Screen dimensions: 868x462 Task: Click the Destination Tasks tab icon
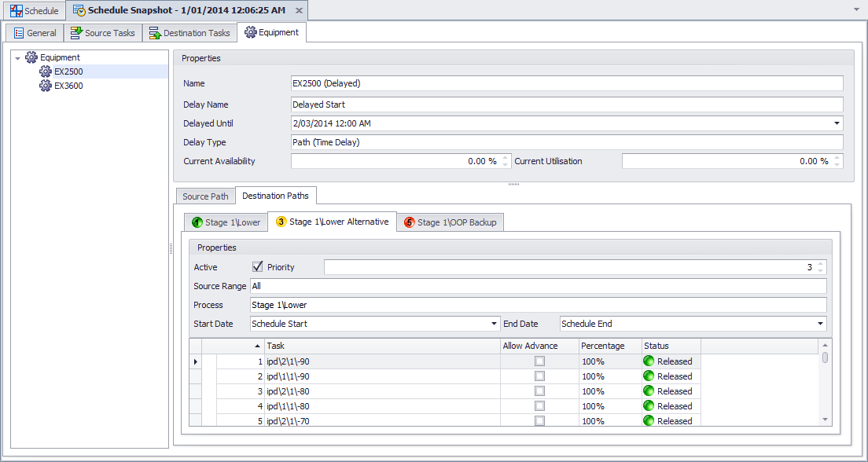[x=155, y=33]
